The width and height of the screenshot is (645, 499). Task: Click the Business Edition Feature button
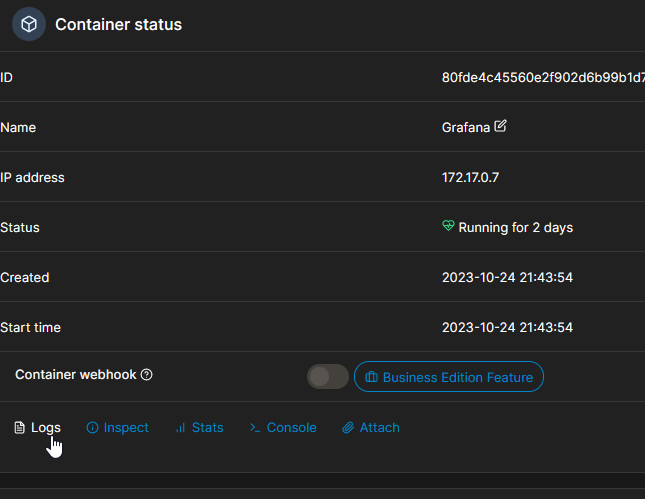pyautogui.click(x=449, y=376)
